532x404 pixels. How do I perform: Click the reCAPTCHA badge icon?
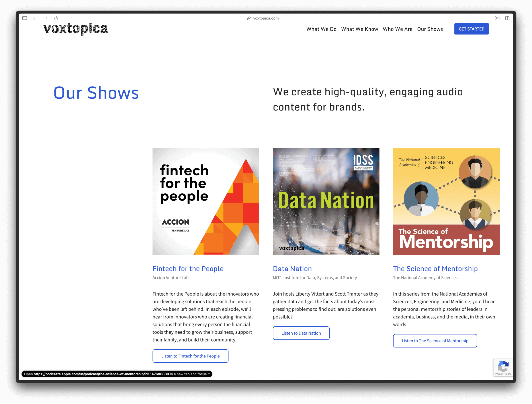click(503, 367)
